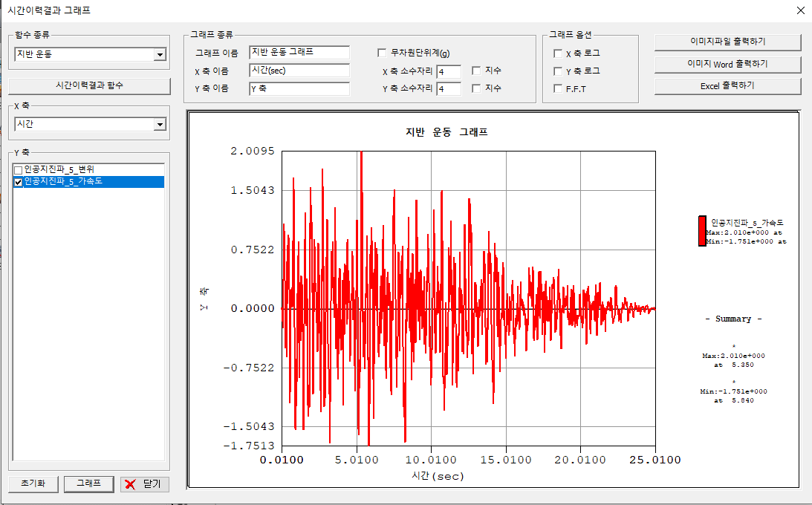
Task: Click the 0.0000 y-axis tick label
Action: pos(253,308)
